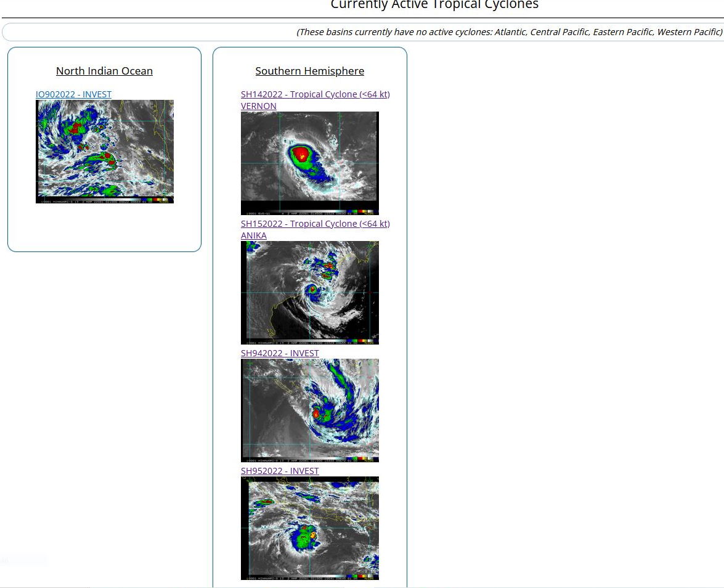The height and width of the screenshot is (588, 724).
Task: Open the IO902022 - INVEST link
Action: click(73, 94)
